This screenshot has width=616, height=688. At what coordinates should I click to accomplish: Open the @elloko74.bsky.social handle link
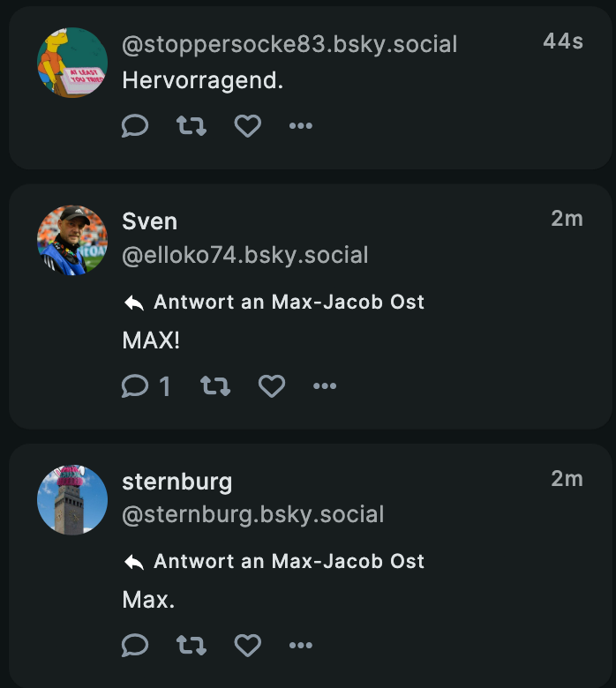tap(244, 256)
